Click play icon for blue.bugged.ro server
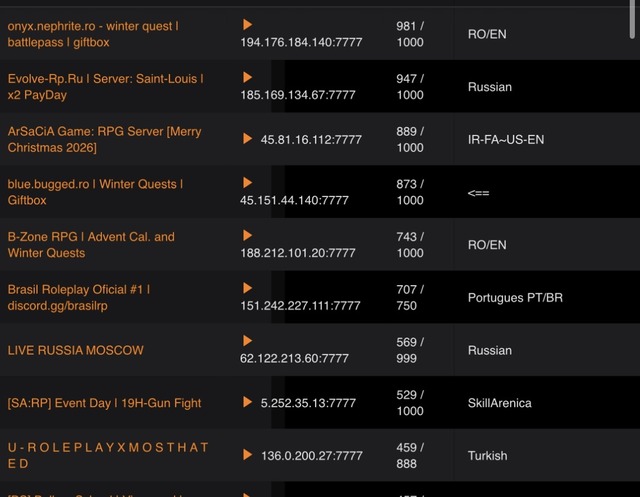The image size is (640, 497). [x=248, y=183]
